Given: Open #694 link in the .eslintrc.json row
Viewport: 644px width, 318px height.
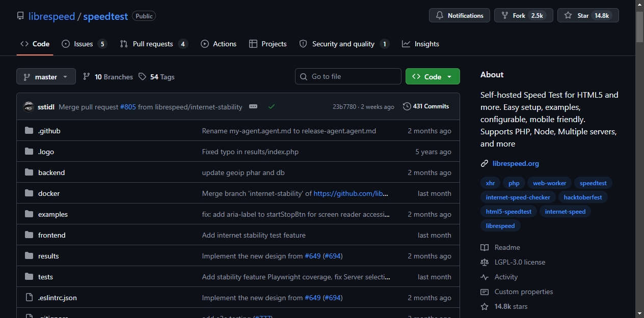Looking at the screenshot, I should tap(333, 298).
